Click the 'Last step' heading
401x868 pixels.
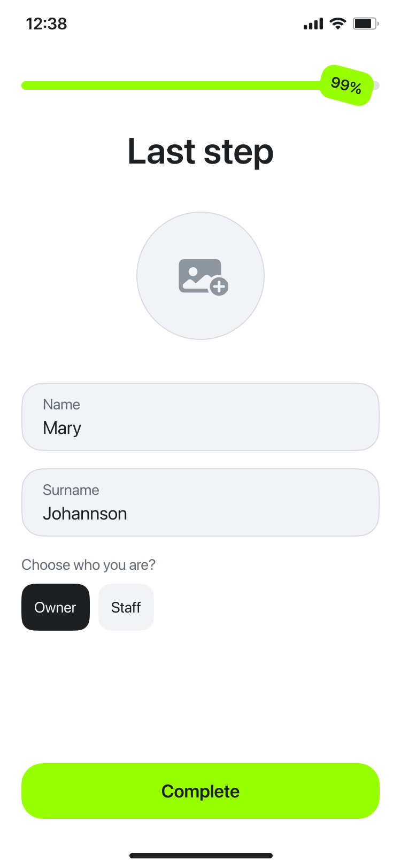200,152
